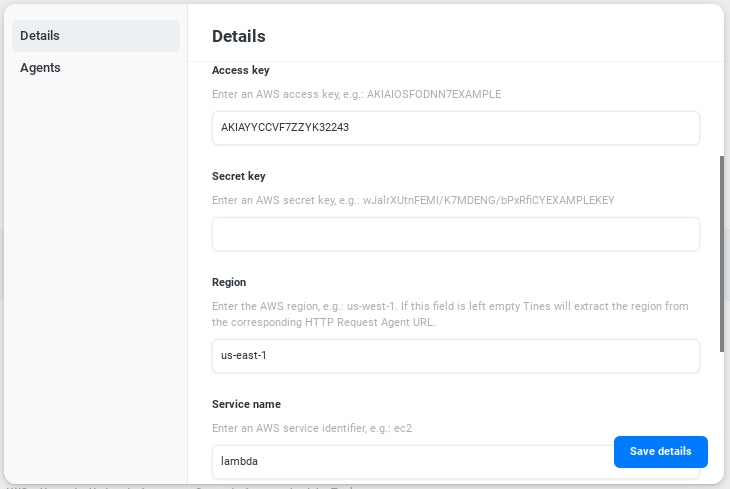Select the Service name field with lambda
This screenshot has width=730, height=489.
coord(410,462)
